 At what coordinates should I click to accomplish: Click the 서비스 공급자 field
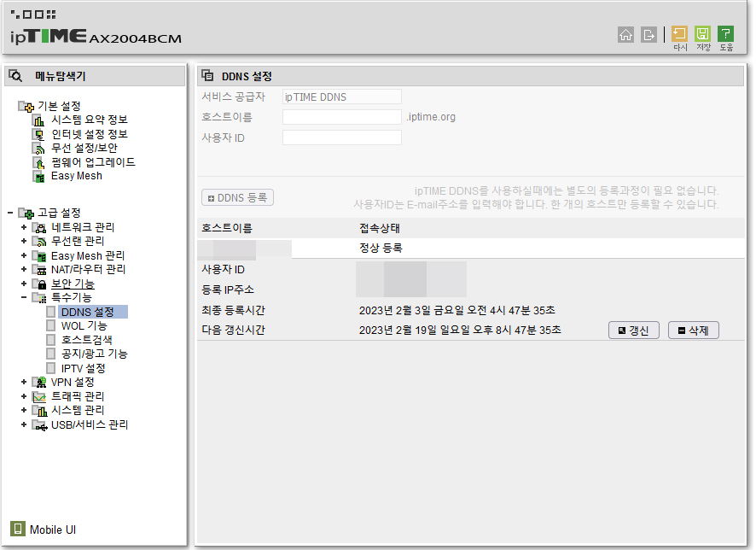(342, 97)
